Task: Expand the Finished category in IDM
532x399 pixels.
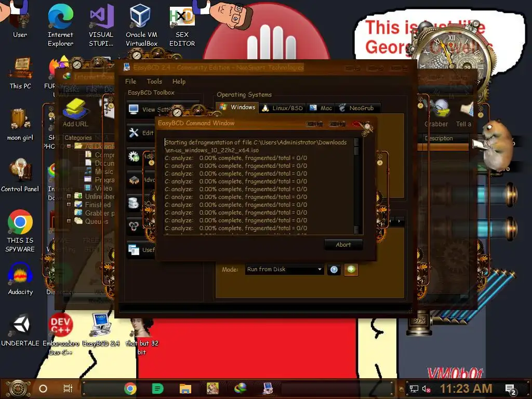Action: (x=69, y=204)
